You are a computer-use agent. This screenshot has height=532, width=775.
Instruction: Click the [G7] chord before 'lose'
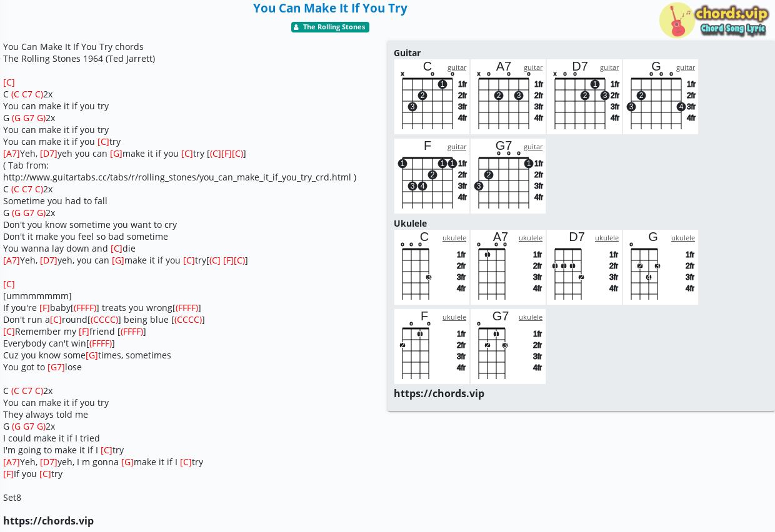click(56, 367)
